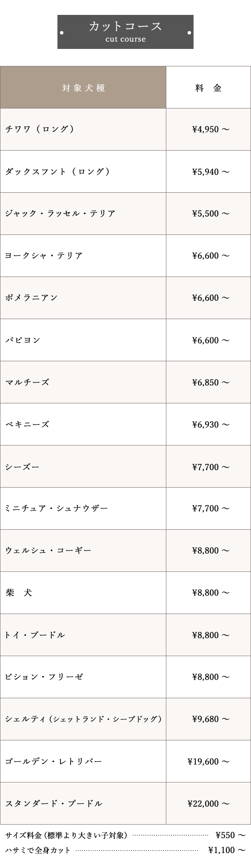Click the ポメラニアン breed name
The height and width of the screenshot is (868, 251).
click(x=31, y=298)
